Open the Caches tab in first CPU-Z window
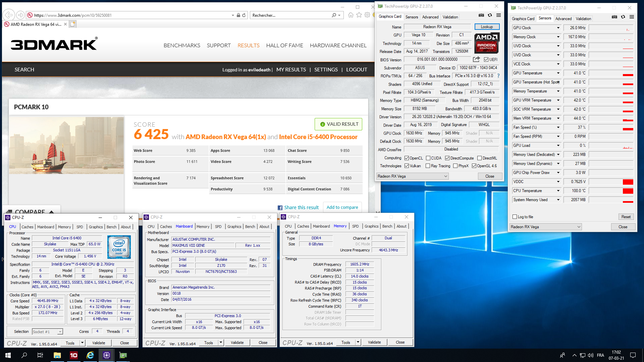 coord(28,227)
